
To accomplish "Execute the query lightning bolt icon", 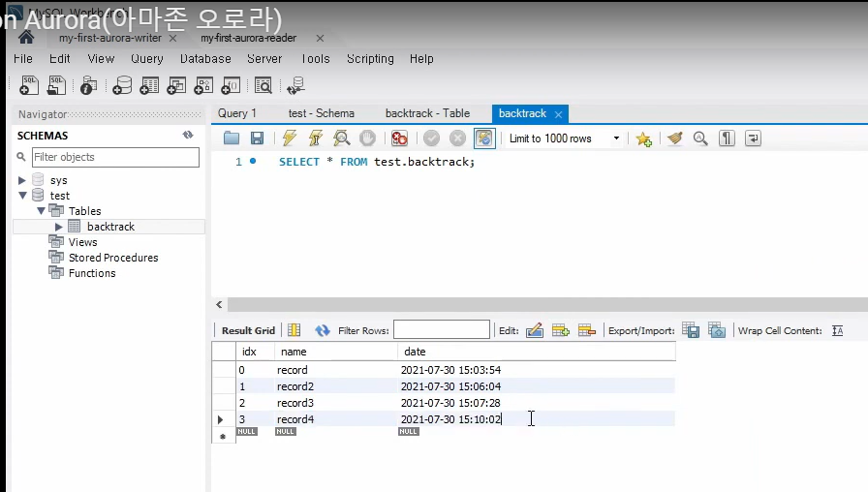I will 289,138.
